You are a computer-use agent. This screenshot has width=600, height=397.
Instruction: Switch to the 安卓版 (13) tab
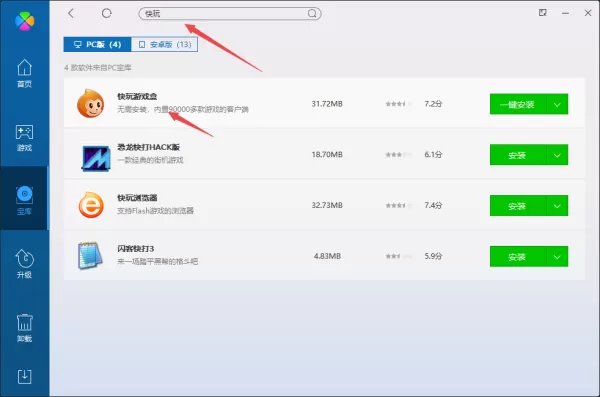165,44
